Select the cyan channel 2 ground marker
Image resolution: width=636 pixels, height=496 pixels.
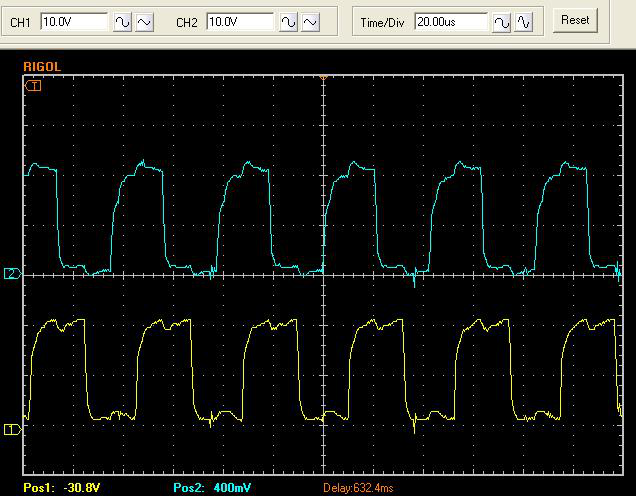pyautogui.click(x=12, y=274)
